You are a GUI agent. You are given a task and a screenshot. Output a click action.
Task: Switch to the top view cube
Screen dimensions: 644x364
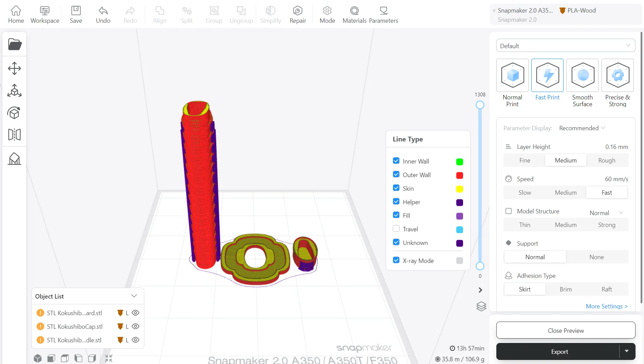[65, 358]
